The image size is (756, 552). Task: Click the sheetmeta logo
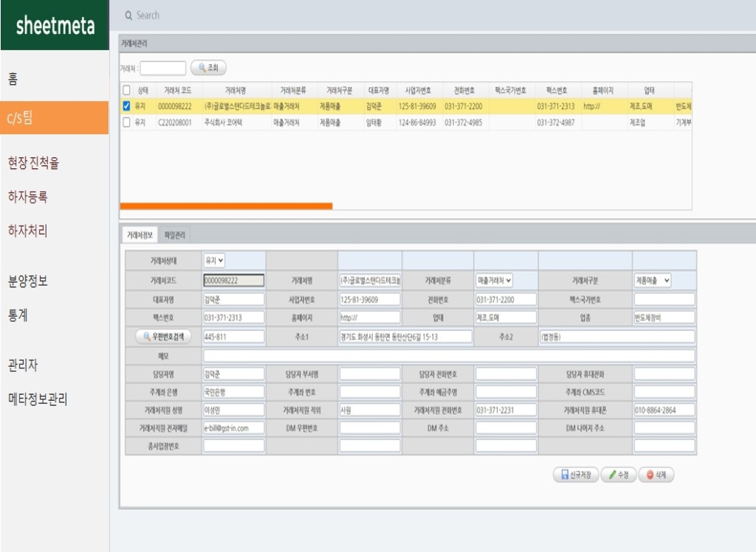pos(55,26)
